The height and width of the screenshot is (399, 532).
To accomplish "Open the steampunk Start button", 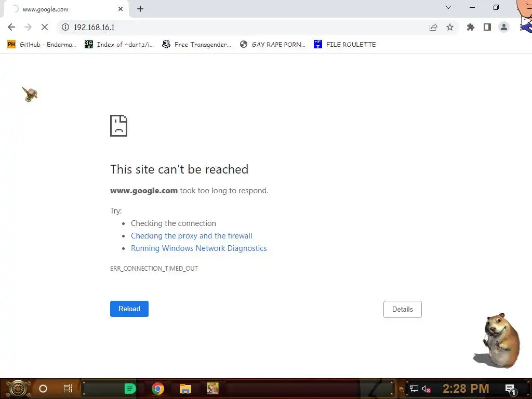I will coord(18,389).
